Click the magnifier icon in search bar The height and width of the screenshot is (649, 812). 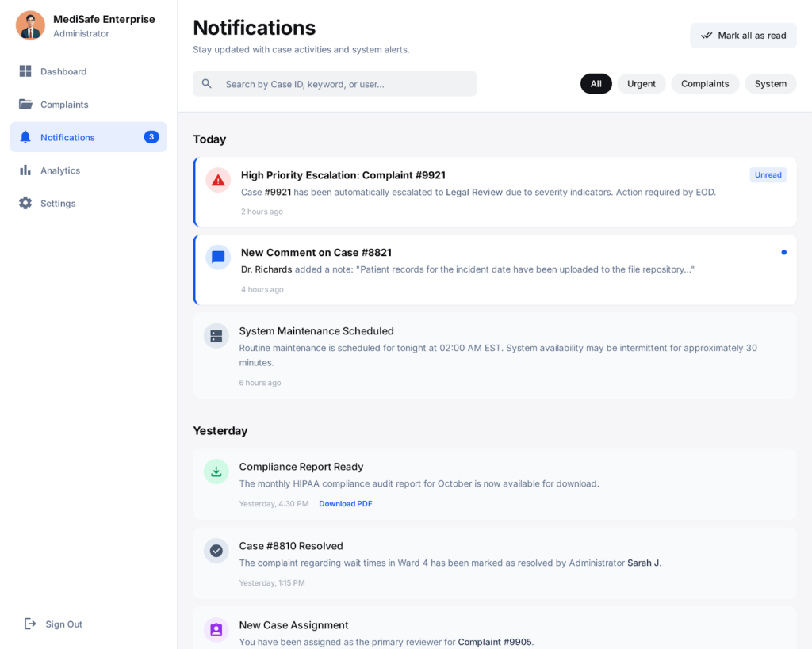pos(207,84)
